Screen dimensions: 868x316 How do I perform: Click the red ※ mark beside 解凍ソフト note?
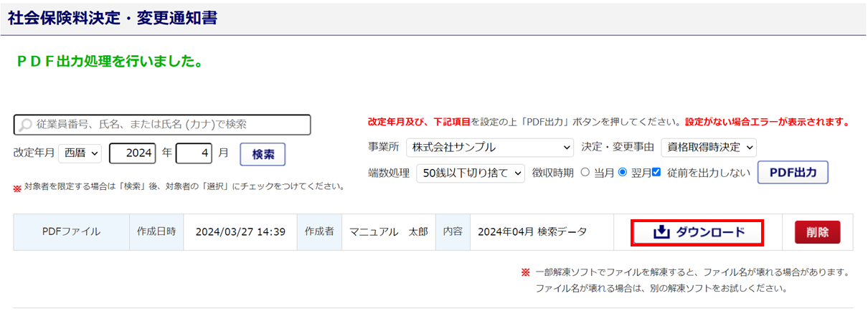pos(525,273)
